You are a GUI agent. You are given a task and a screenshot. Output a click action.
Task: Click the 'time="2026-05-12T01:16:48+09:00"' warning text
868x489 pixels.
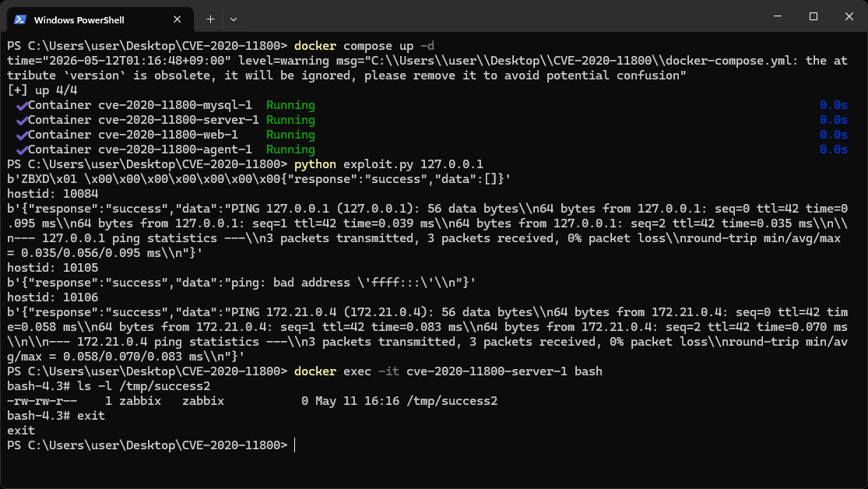point(119,61)
